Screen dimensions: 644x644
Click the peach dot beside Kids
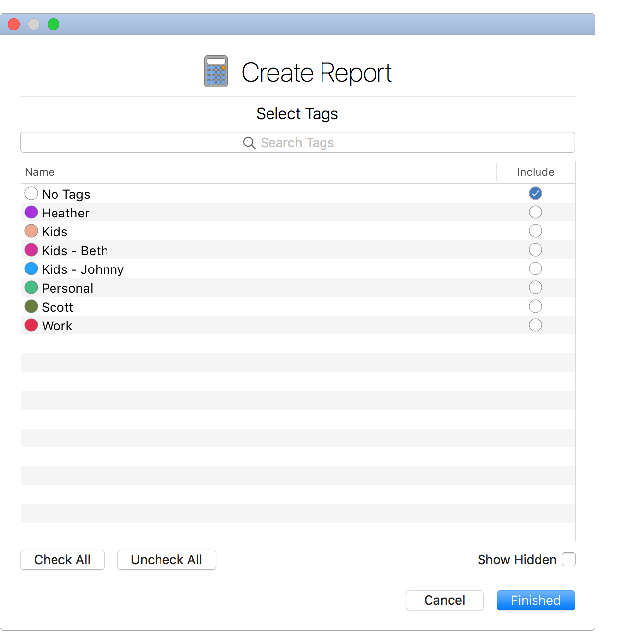pos(31,231)
